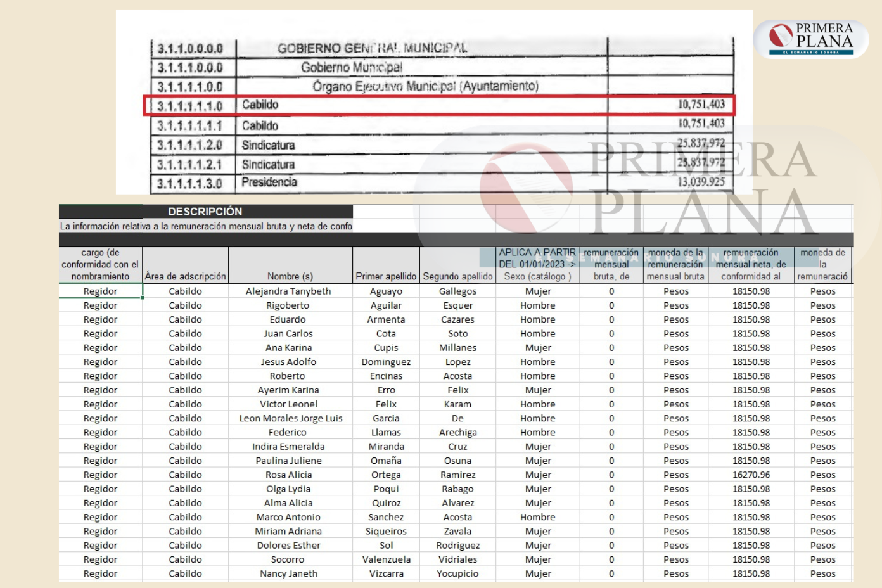The width and height of the screenshot is (882, 588).
Task: Click the 'cargo (de conformidad con el nombramiento' header
Action: click(100, 264)
